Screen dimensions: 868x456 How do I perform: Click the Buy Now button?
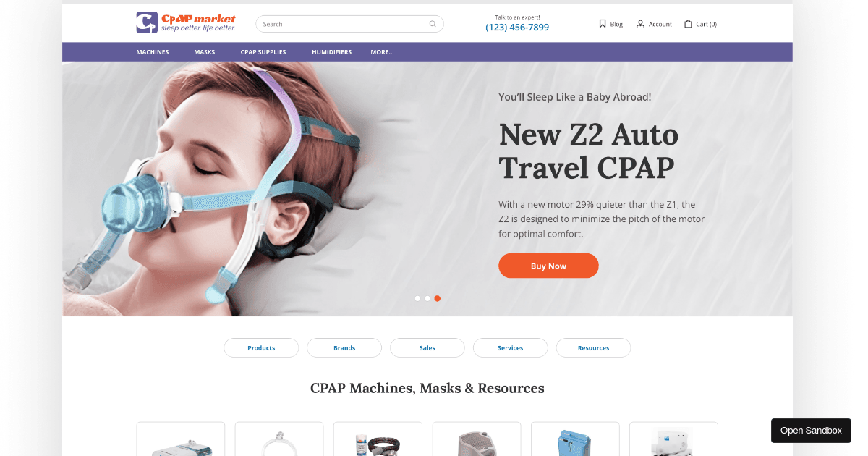pyautogui.click(x=548, y=266)
